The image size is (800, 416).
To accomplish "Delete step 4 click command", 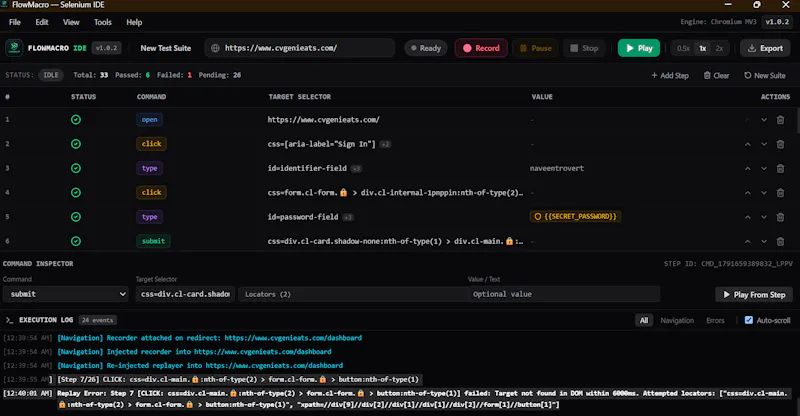I will [x=780, y=193].
